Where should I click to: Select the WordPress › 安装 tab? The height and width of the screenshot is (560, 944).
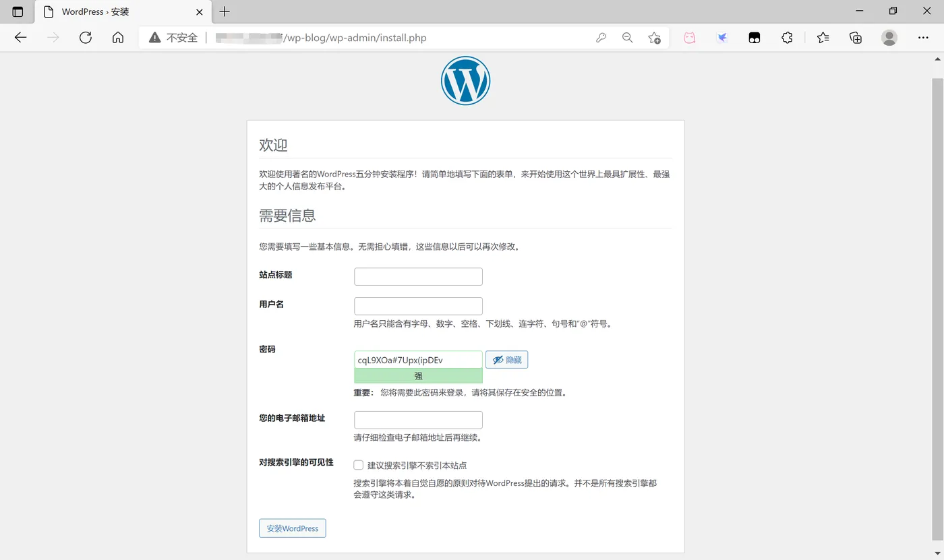pos(122,12)
